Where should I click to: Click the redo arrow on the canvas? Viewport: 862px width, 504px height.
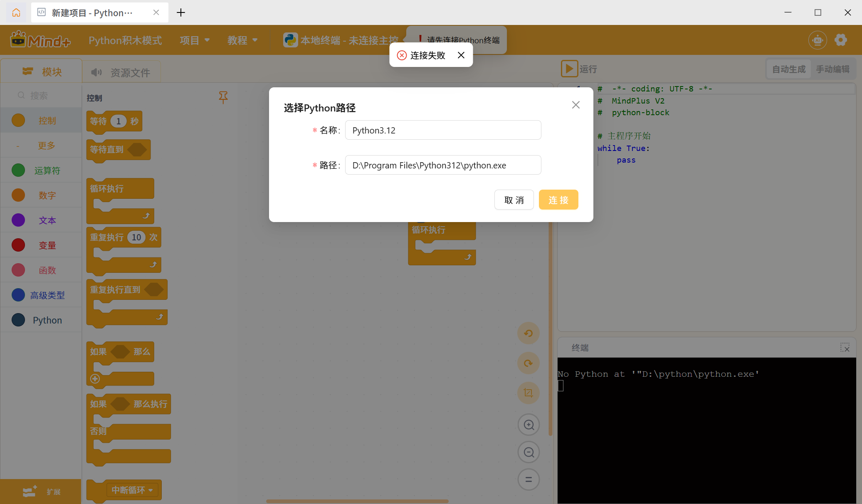point(528,363)
